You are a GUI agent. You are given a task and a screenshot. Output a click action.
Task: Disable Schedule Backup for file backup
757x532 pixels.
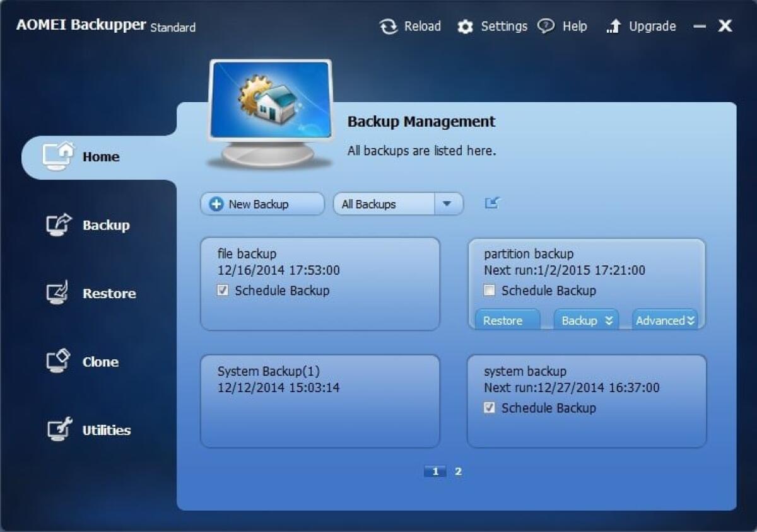point(224,291)
